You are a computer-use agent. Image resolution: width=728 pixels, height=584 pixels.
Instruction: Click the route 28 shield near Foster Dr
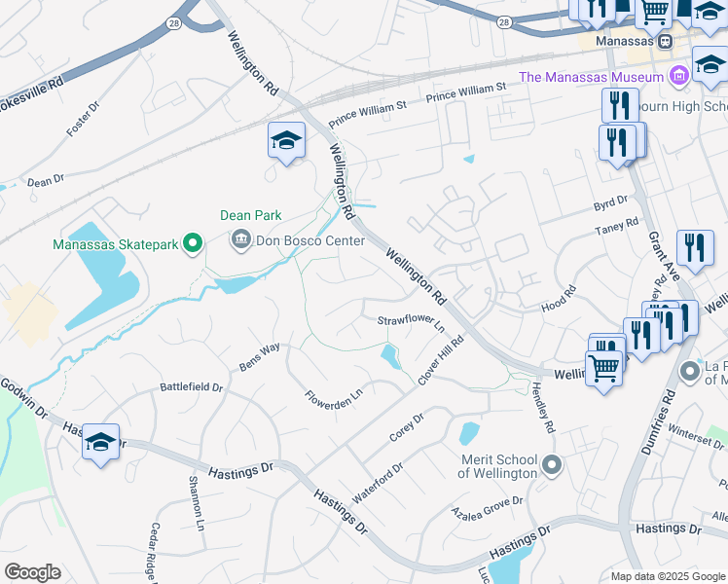click(173, 23)
